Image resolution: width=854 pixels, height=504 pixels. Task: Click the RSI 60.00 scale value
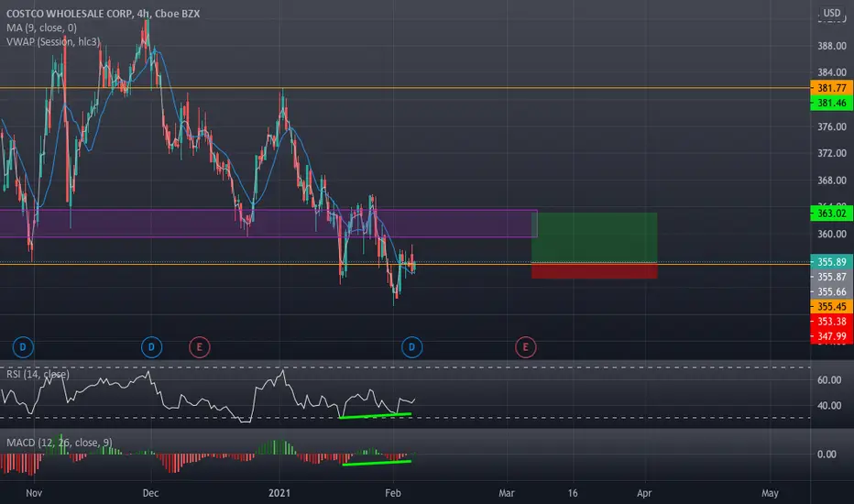tap(829, 379)
